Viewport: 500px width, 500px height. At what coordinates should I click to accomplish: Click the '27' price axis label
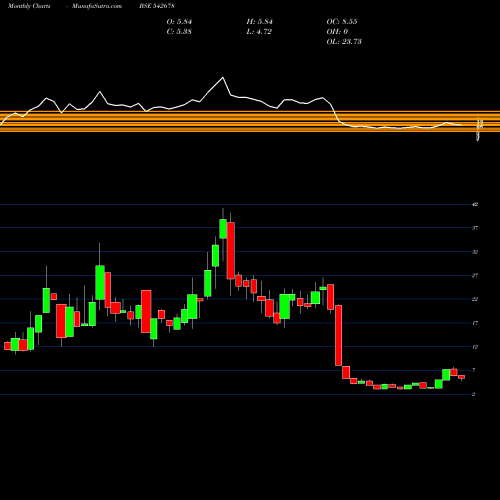(x=475, y=275)
